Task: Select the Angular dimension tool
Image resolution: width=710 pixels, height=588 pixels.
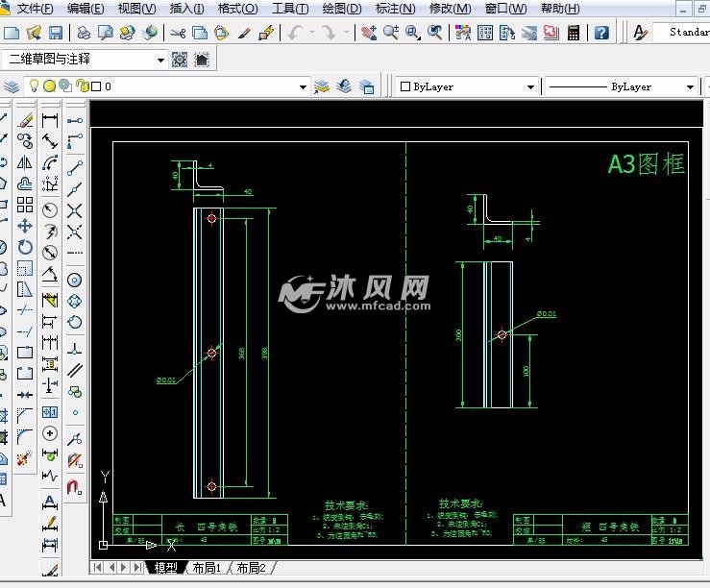Action: pos(50,274)
